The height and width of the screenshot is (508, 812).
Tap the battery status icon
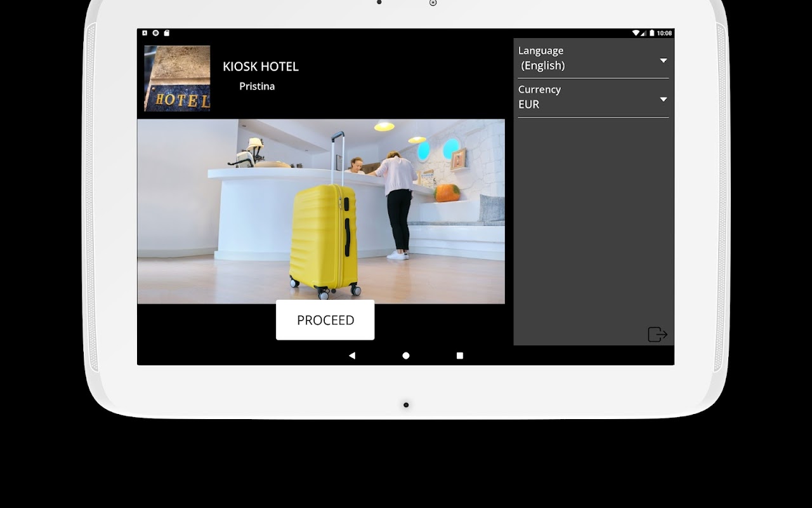coord(652,33)
